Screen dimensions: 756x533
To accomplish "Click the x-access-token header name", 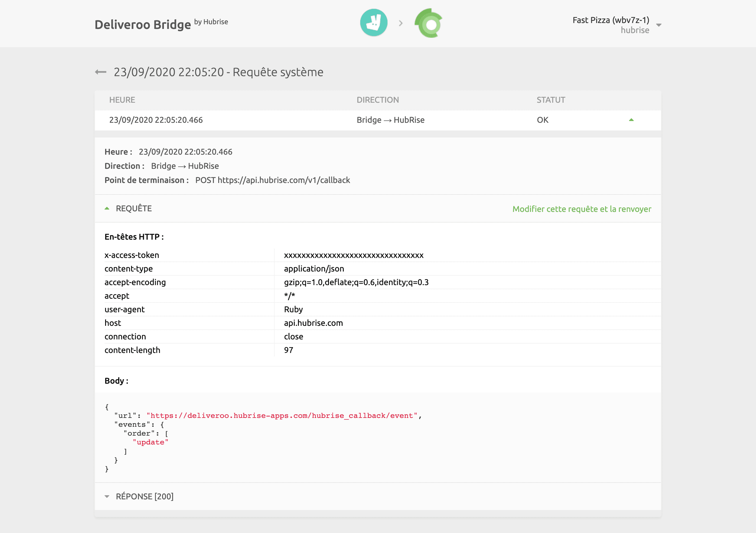I will [132, 255].
